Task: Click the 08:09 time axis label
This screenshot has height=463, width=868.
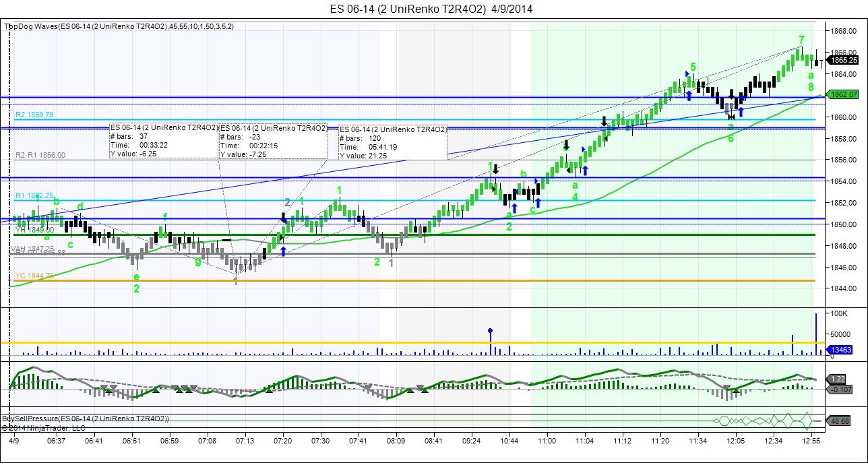Action: click(396, 441)
